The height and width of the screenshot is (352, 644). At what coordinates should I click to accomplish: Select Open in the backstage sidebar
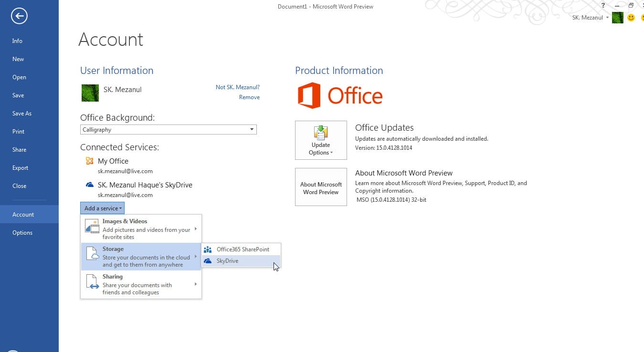tap(29, 77)
